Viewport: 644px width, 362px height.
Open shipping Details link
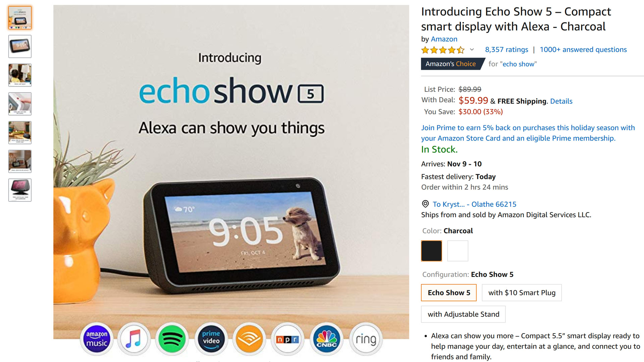561,101
